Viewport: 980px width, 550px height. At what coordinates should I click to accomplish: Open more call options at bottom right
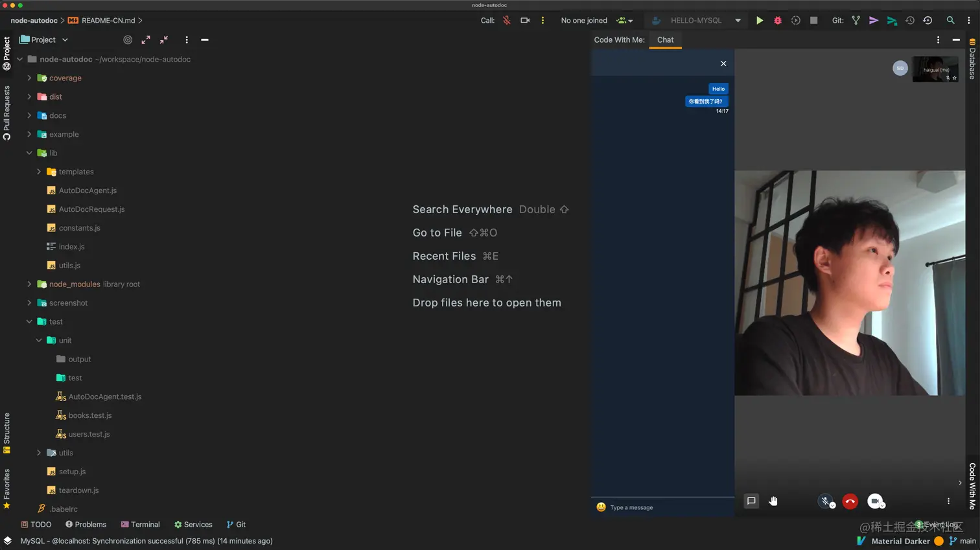coord(948,501)
